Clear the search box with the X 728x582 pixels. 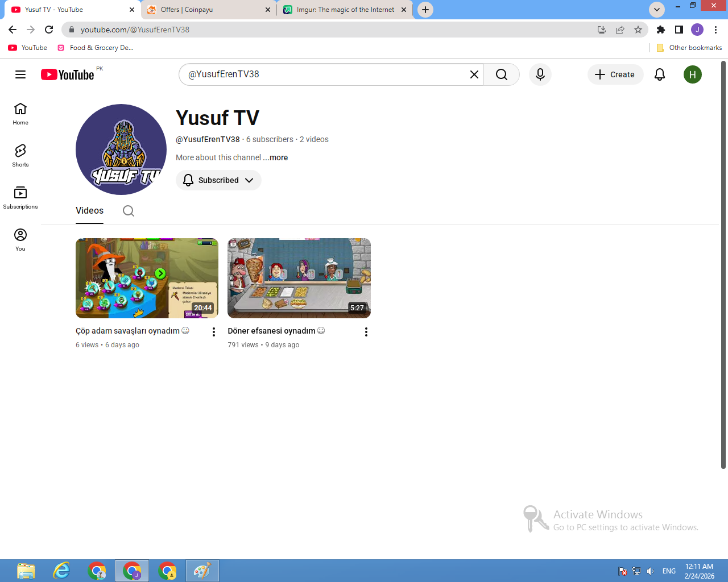(x=474, y=74)
